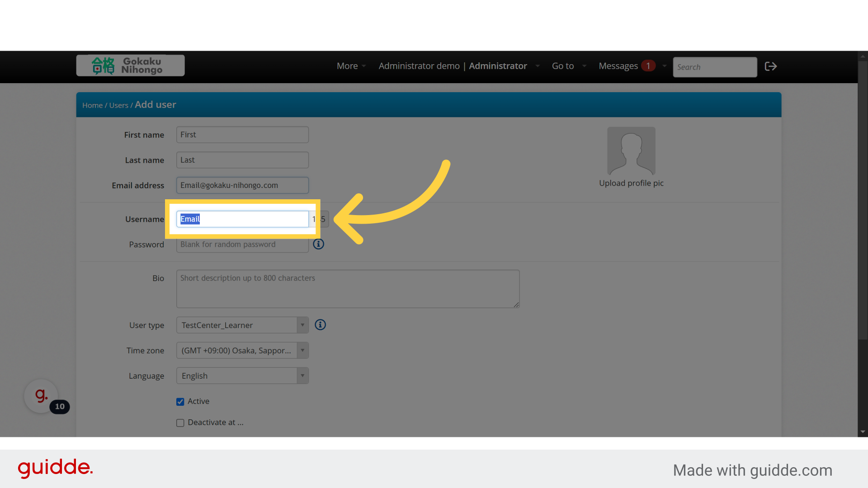Click the red Messages notification badge
This screenshot has height=488, width=868.
coord(648,66)
